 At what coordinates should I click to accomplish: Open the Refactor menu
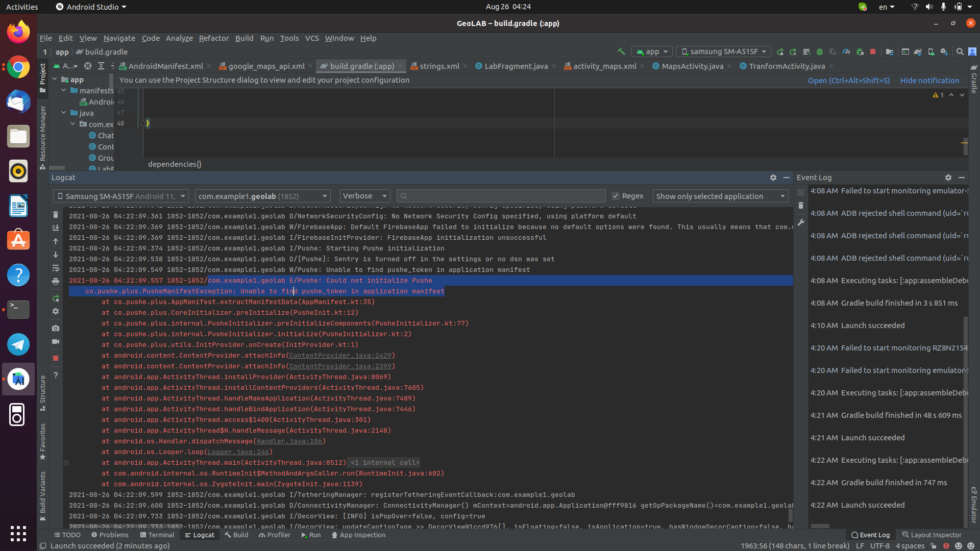click(x=213, y=38)
